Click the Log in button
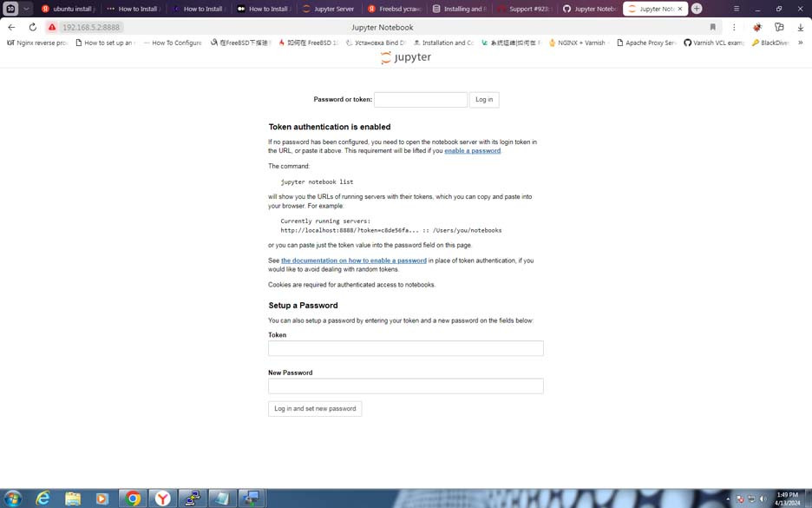 (x=484, y=99)
